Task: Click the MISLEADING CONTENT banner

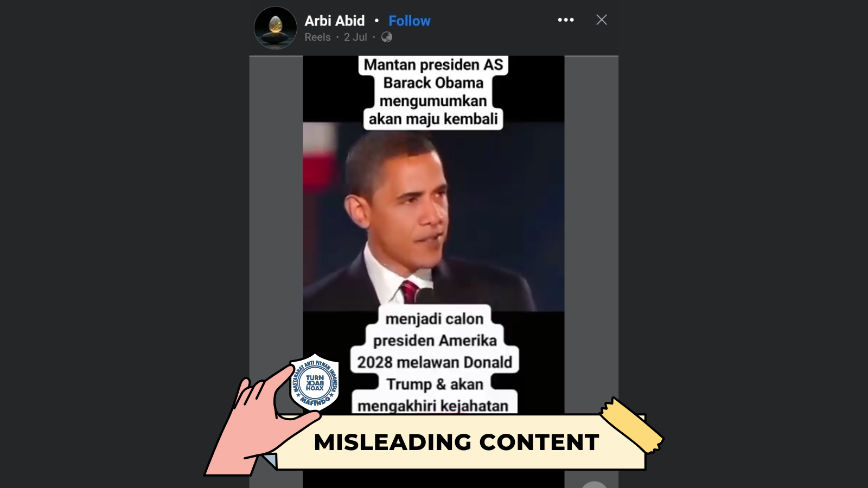Action: point(456,442)
